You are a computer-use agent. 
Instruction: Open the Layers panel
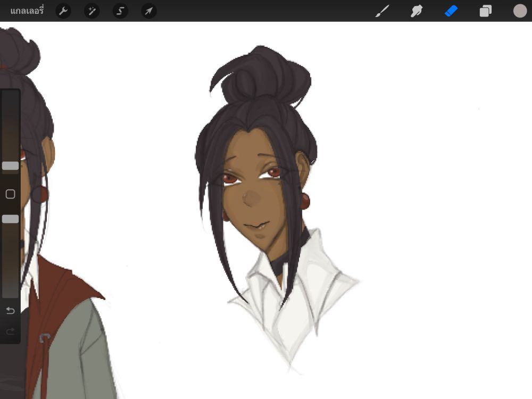coord(485,11)
